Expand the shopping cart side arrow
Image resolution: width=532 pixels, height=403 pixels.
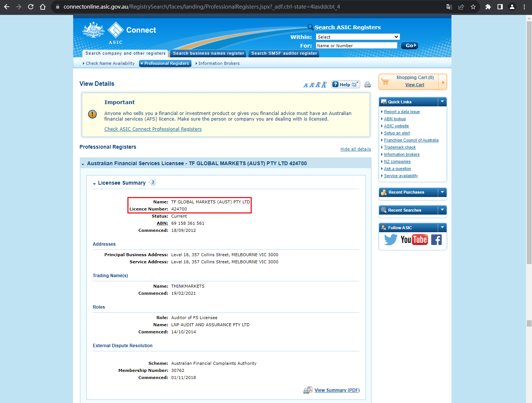(x=443, y=82)
